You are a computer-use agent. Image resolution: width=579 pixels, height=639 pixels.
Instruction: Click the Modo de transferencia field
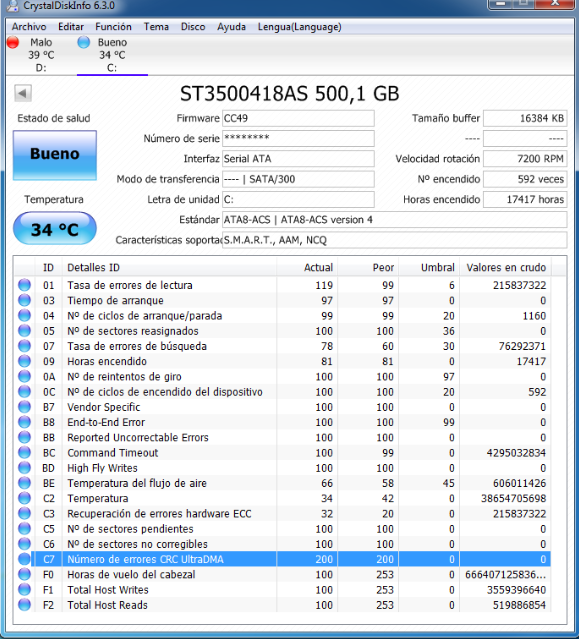(x=298, y=179)
